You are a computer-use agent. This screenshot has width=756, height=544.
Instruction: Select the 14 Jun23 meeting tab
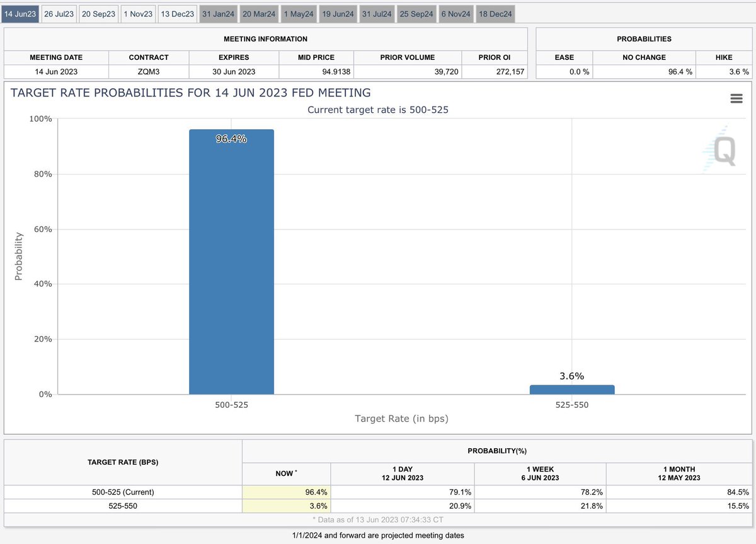pyautogui.click(x=20, y=14)
